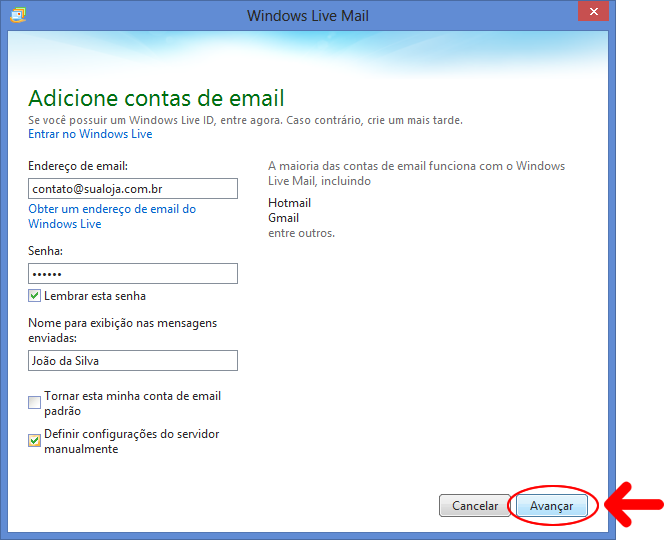Viewport: 666px width, 540px height.
Task: Click the Hotmail text entry
Action: tap(290, 203)
